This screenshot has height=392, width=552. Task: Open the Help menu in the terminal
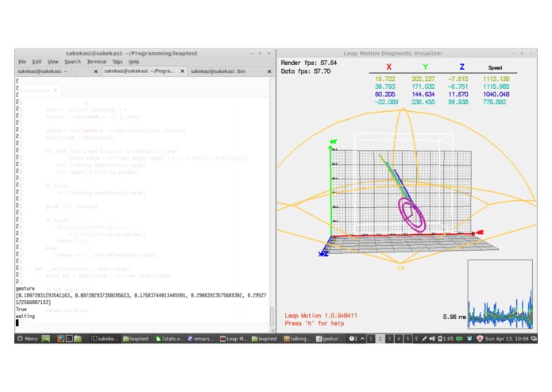point(133,62)
